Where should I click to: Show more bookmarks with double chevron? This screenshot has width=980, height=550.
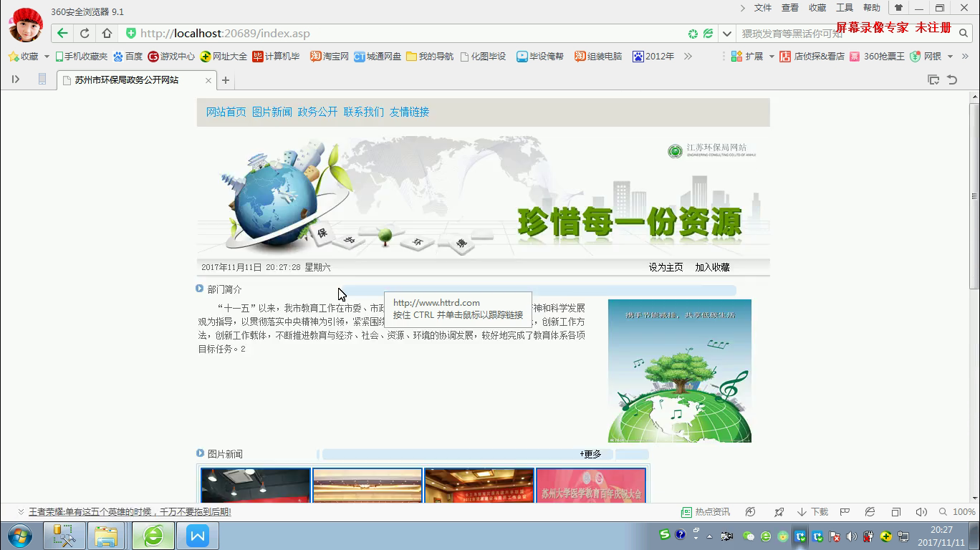688,56
